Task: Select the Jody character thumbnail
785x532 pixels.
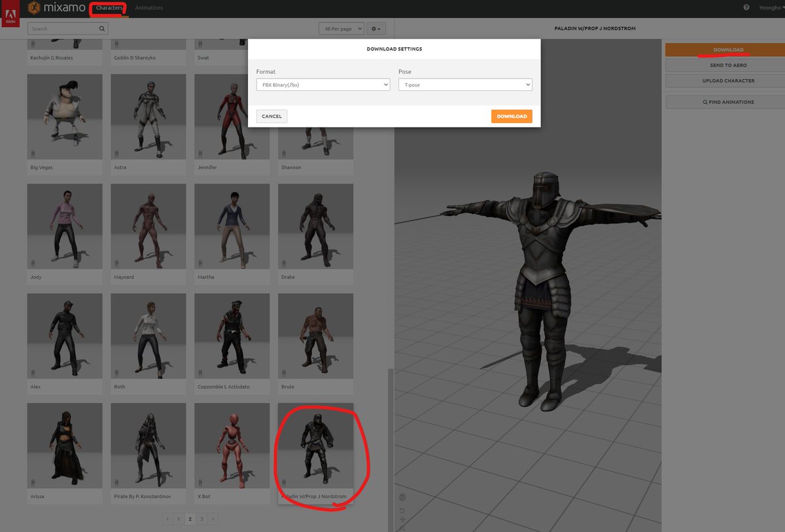Action: [x=65, y=226]
